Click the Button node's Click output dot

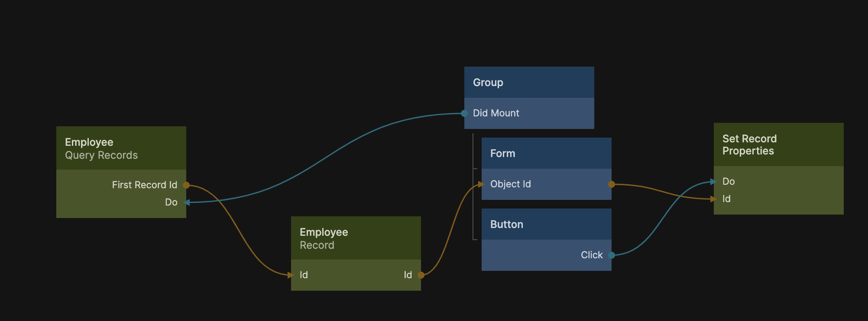point(612,255)
